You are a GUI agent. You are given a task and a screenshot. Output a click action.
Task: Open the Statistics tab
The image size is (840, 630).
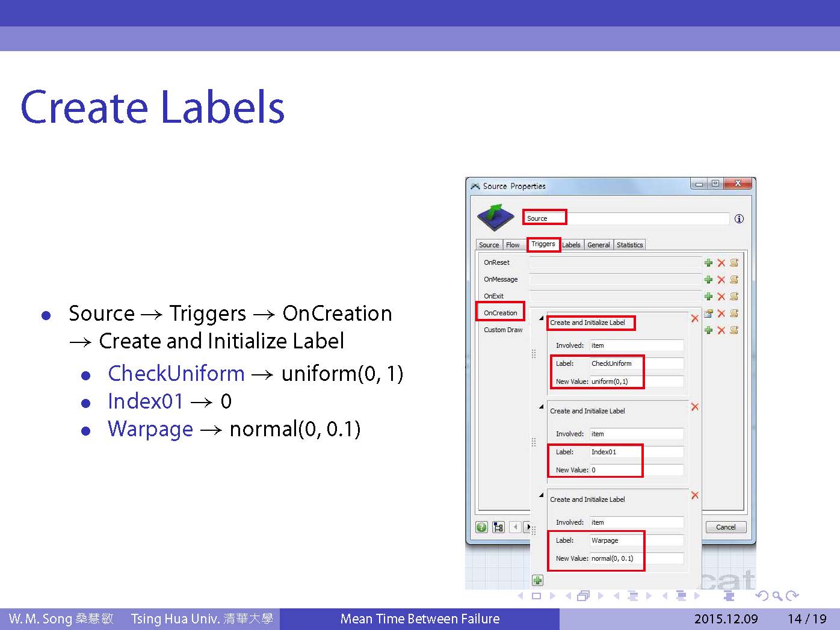(x=629, y=245)
